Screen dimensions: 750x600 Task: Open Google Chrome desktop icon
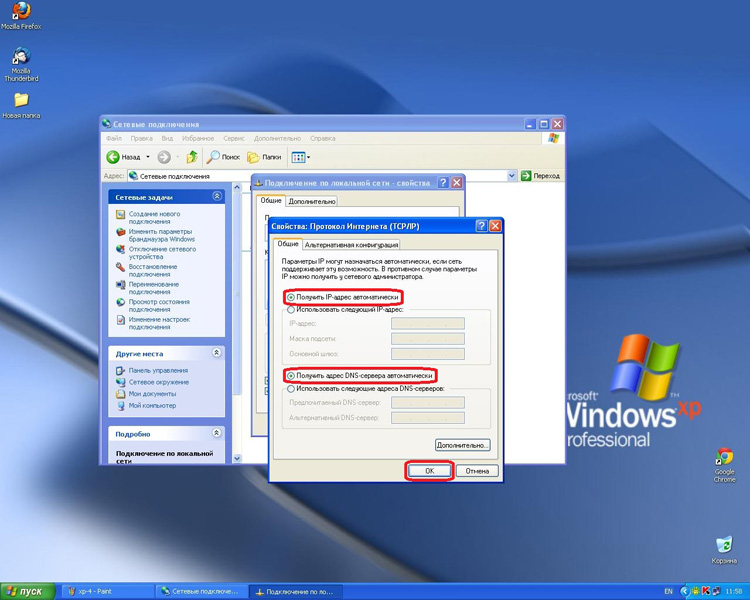coord(724,459)
